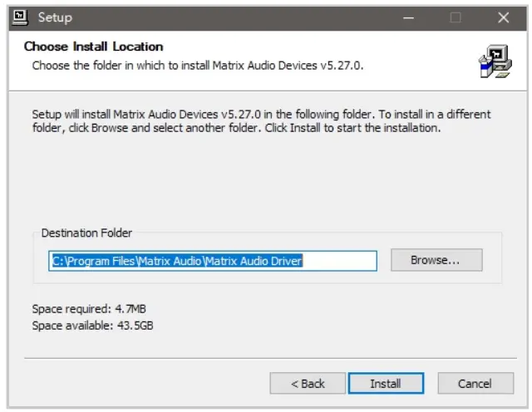
Task: Close the Setup dialog with the X
Action: click(x=503, y=17)
